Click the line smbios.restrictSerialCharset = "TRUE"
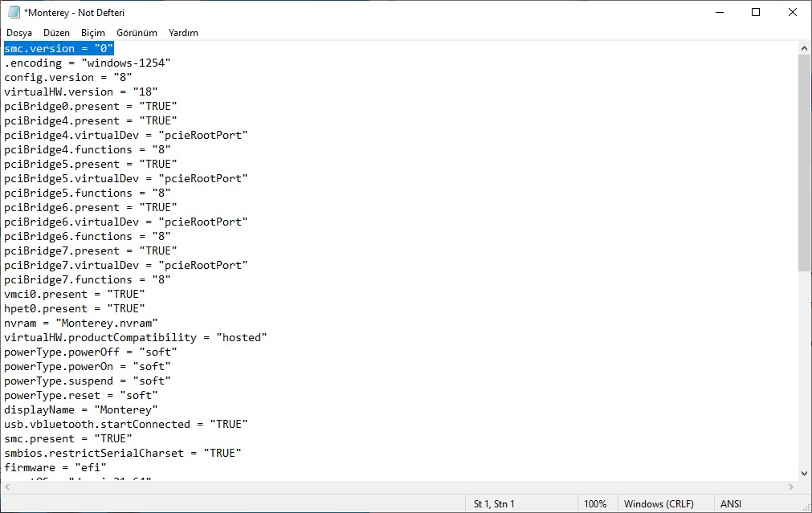The image size is (812, 513). [x=123, y=454]
